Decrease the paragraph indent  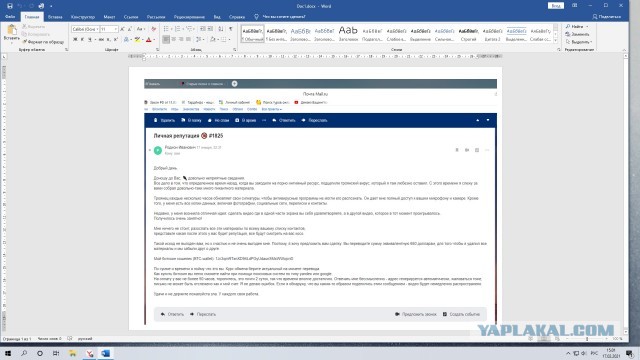[x=202, y=29]
